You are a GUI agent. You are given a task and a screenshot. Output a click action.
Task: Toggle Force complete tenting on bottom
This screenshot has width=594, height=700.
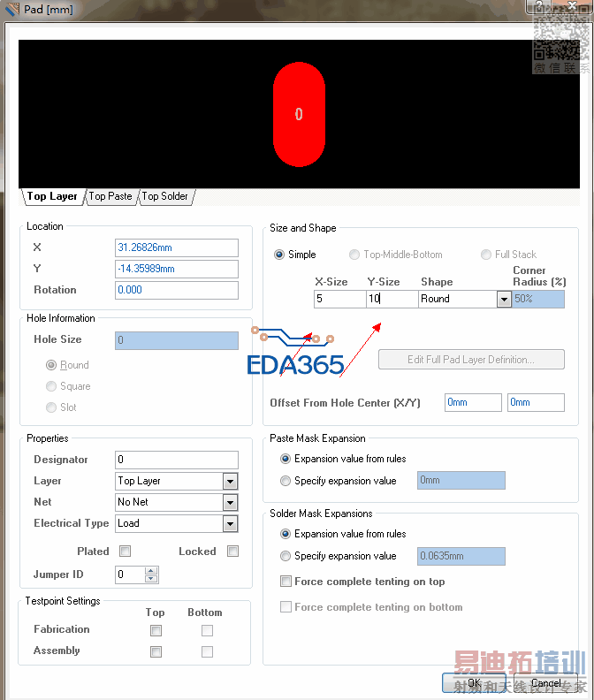tap(286, 606)
